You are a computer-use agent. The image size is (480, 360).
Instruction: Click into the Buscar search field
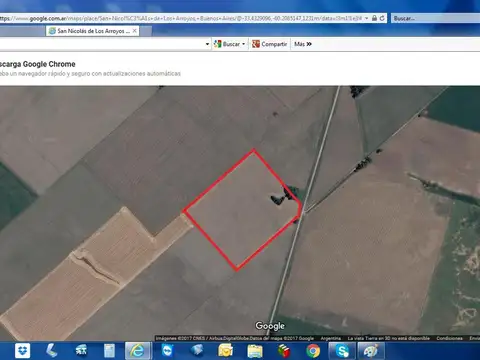point(436,18)
